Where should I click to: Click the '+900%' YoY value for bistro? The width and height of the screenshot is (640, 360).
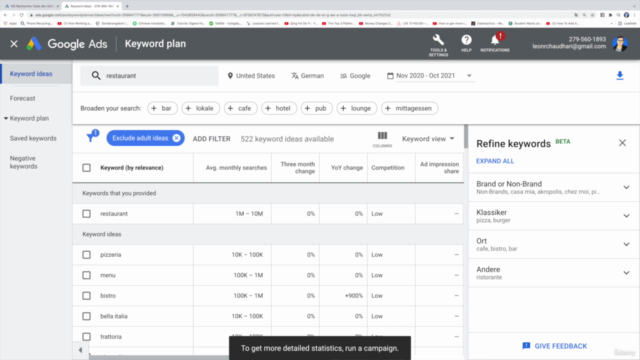(x=353, y=296)
